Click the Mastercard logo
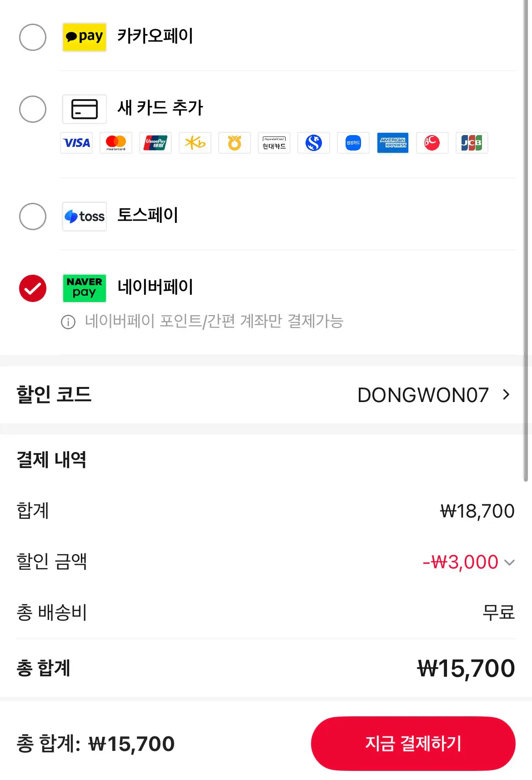 pyautogui.click(x=116, y=143)
